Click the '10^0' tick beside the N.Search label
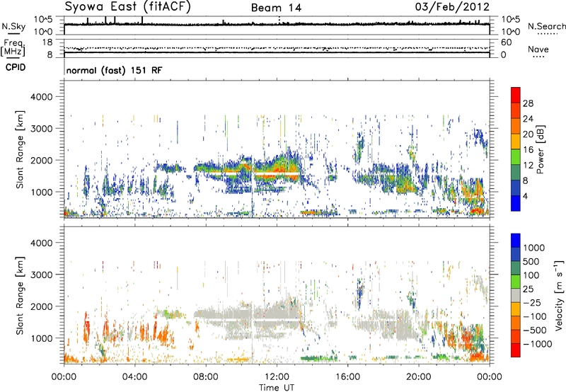This screenshot has height=392, width=566. click(x=510, y=32)
